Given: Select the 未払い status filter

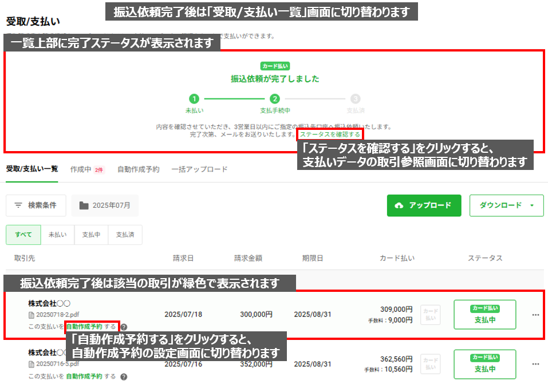Looking at the screenshot, I should (58, 235).
